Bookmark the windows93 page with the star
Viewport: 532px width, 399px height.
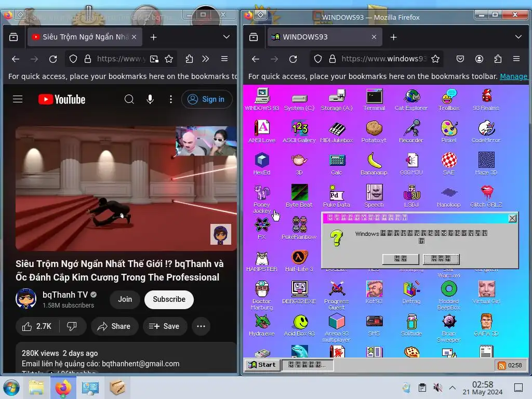[x=435, y=59]
